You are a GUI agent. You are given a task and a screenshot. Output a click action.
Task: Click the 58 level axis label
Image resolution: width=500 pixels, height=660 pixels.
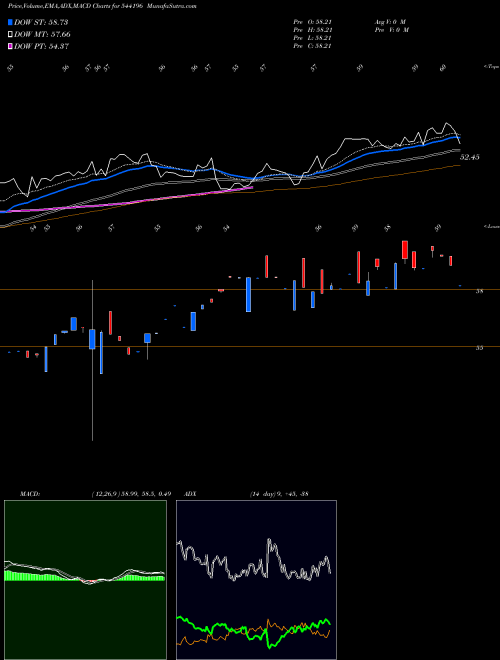(479, 291)
